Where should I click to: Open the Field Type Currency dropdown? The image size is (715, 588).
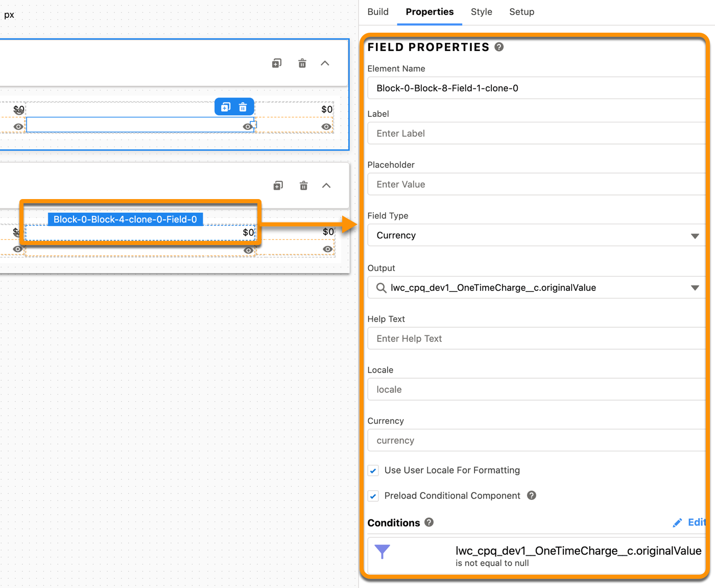click(536, 235)
